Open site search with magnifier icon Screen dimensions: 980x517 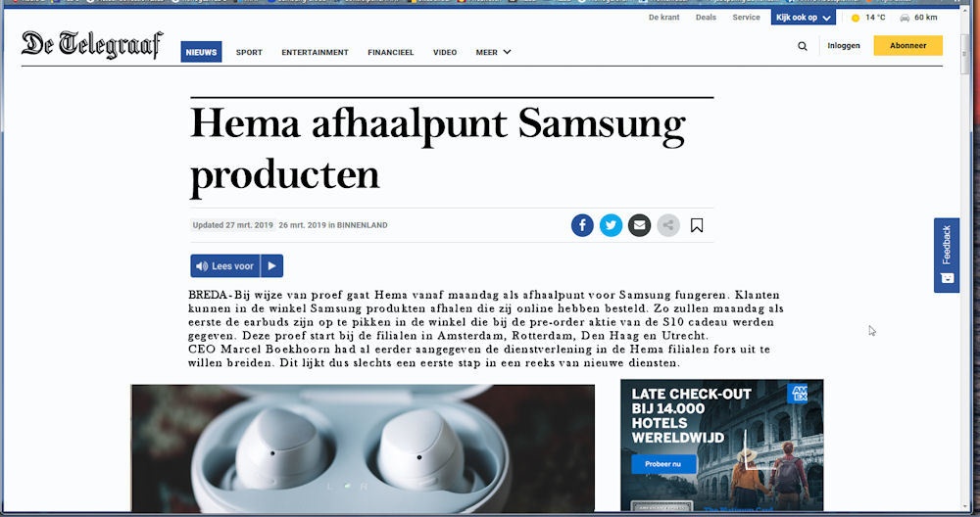coord(803,46)
